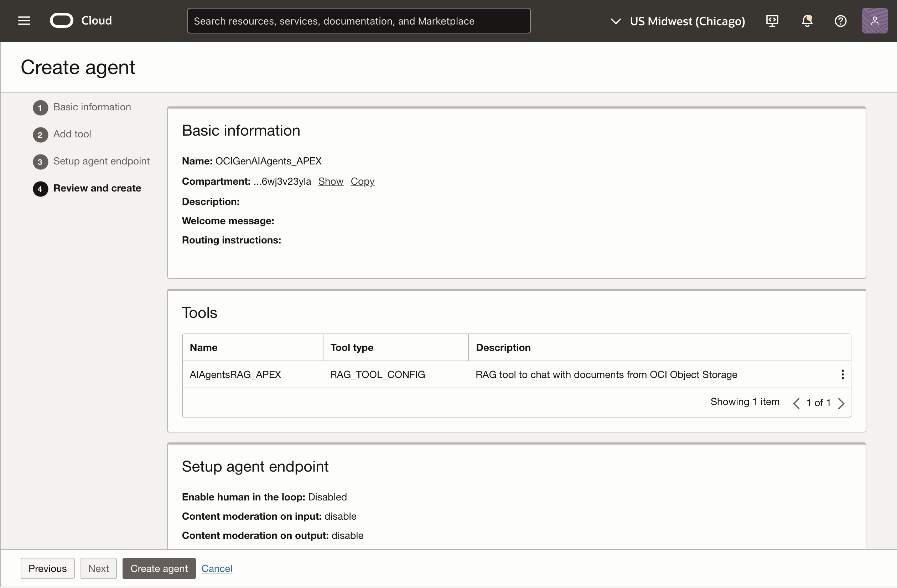Show the full compartment OCID
897x588 pixels.
[331, 182]
